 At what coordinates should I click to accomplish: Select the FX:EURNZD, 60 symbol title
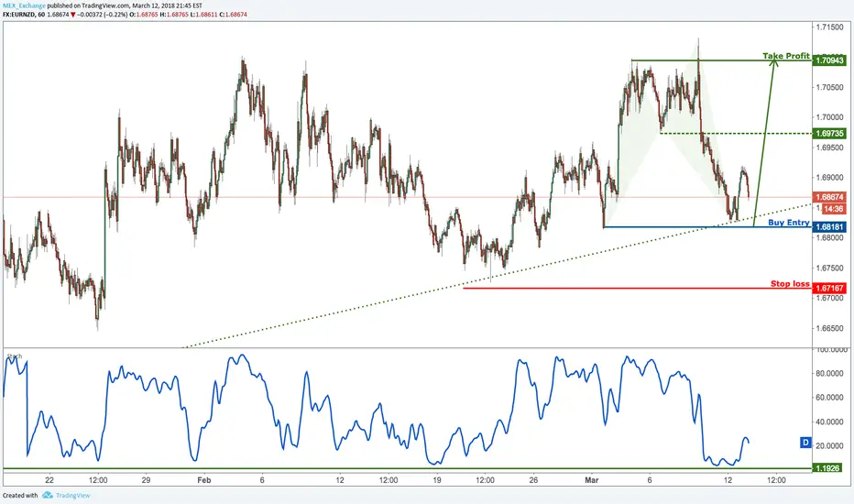[x=24, y=15]
